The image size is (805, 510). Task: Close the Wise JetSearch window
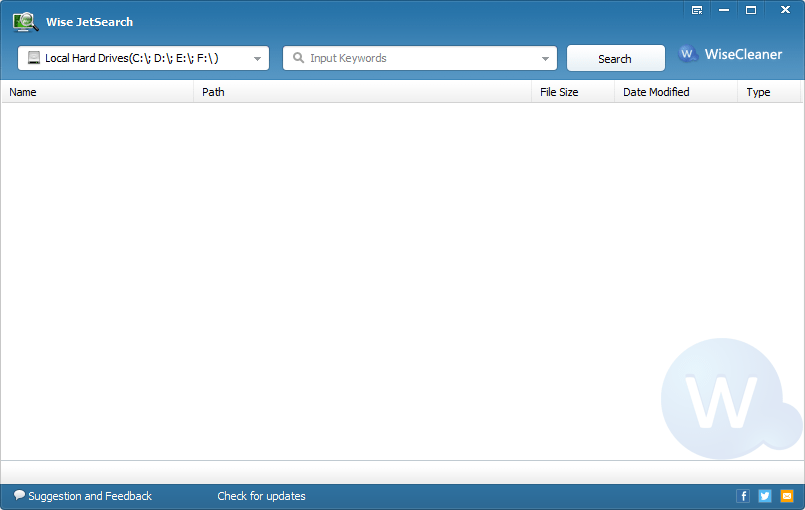784,10
